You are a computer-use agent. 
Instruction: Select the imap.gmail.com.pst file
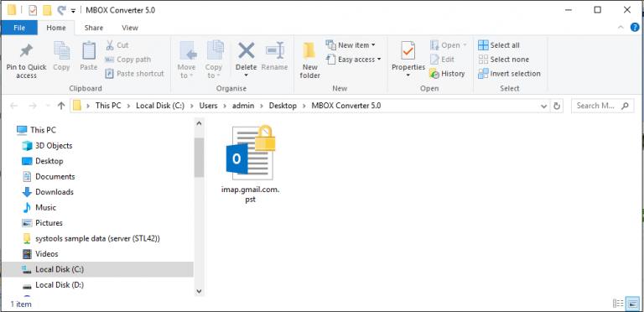(x=250, y=164)
